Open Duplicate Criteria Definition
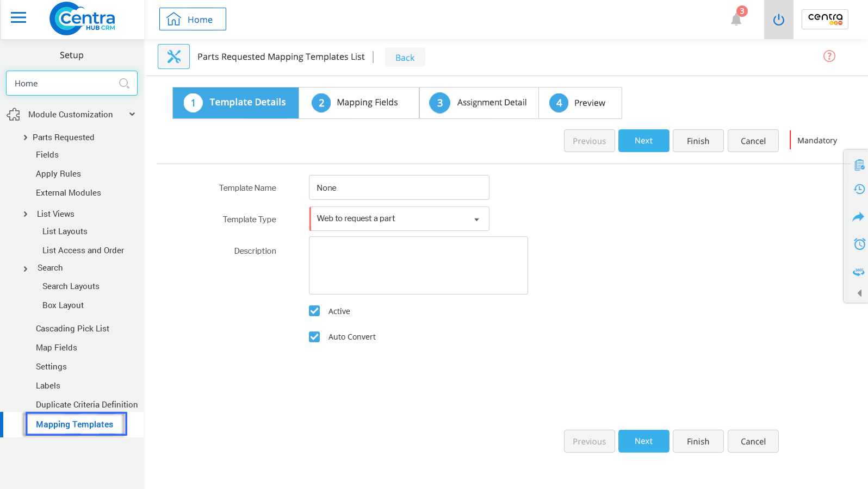 (87, 405)
